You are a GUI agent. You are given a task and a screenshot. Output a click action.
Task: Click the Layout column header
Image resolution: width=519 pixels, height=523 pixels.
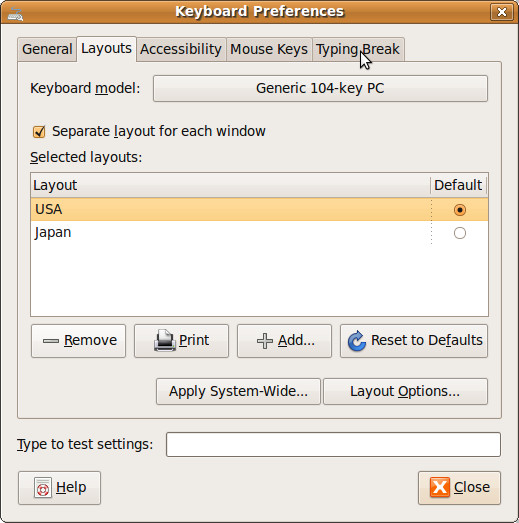pos(230,185)
